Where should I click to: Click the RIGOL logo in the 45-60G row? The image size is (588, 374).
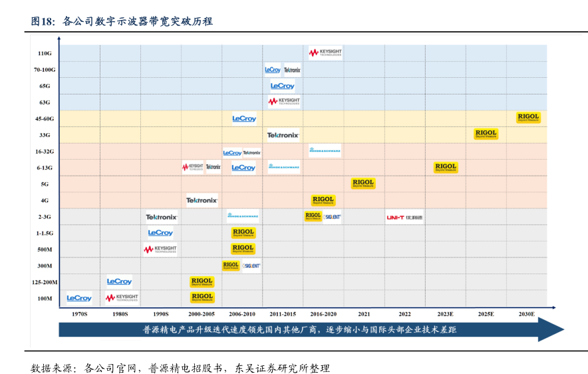529,118
